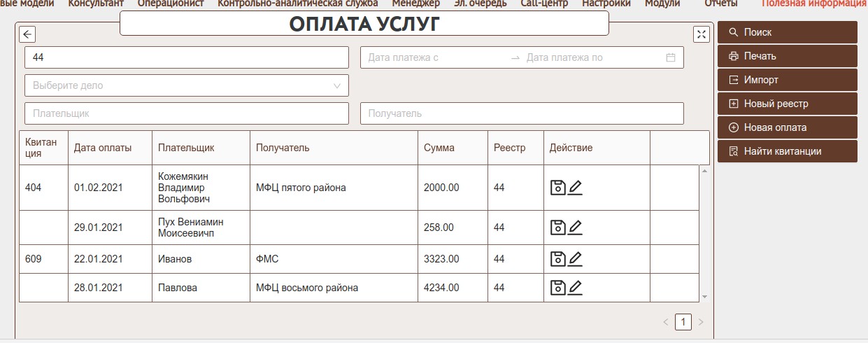Screen dimensions: 868x343
Task: Select page 1 in pagination
Action: pyautogui.click(x=683, y=322)
